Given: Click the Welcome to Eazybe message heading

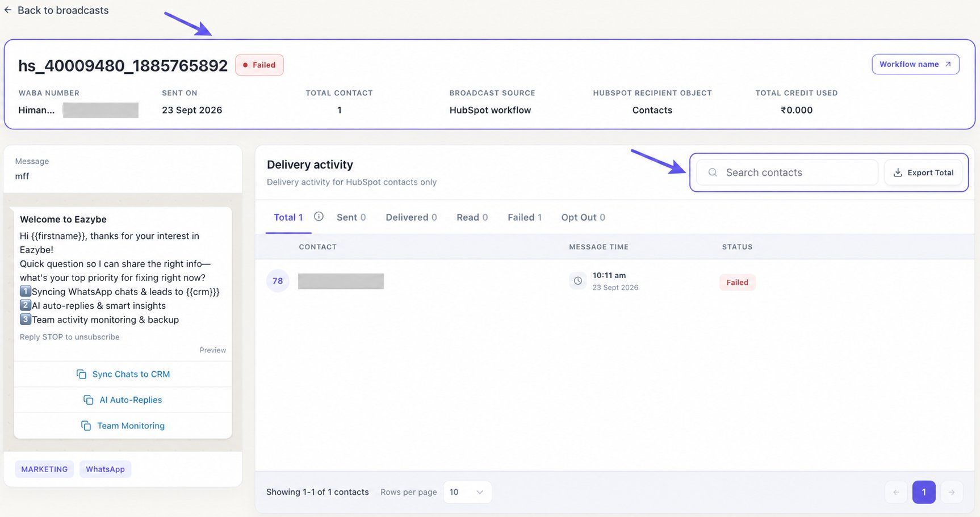Looking at the screenshot, I should [x=63, y=220].
